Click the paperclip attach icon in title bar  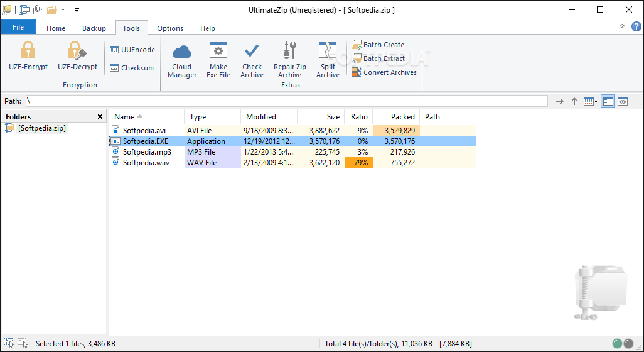point(38,10)
